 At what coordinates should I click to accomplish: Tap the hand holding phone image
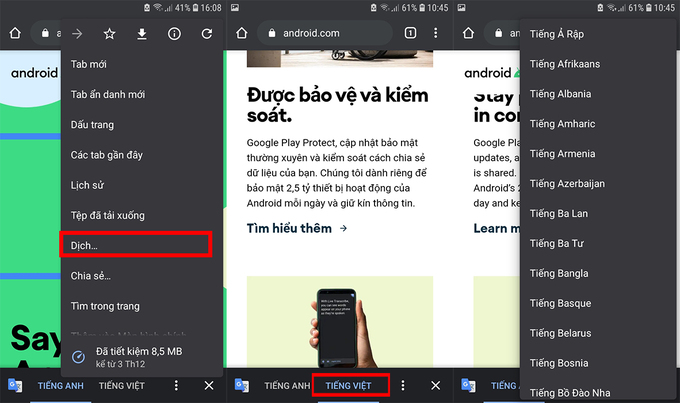pyautogui.click(x=340, y=321)
